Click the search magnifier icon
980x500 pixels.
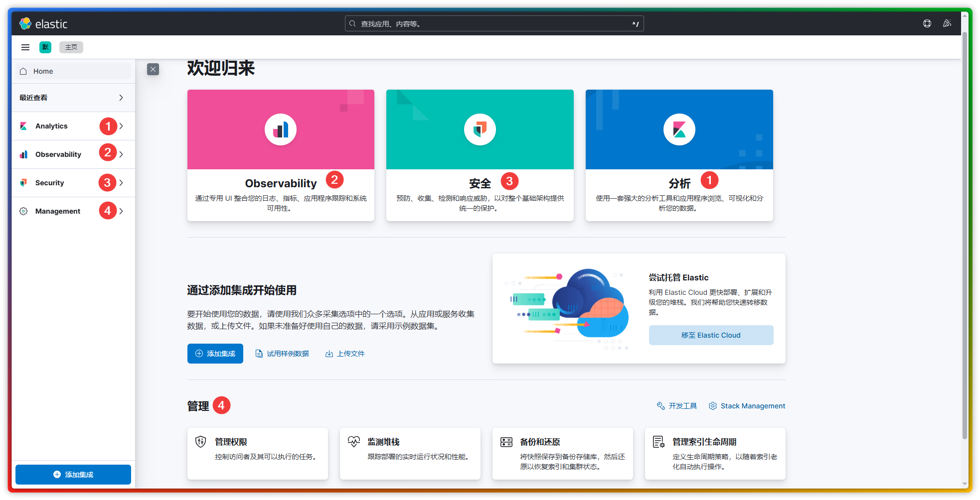pyautogui.click(x=352, y=23)
